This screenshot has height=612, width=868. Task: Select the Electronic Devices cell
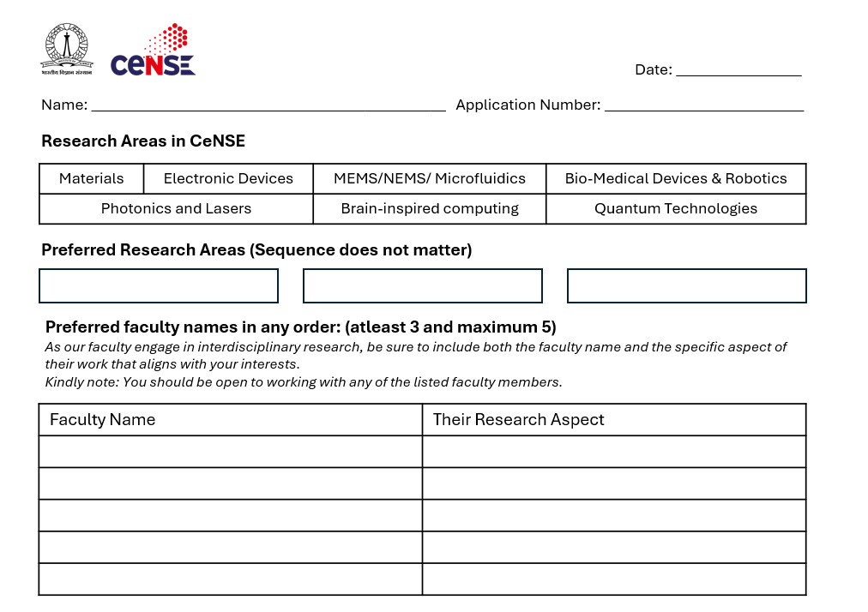(x=228, y=178)
